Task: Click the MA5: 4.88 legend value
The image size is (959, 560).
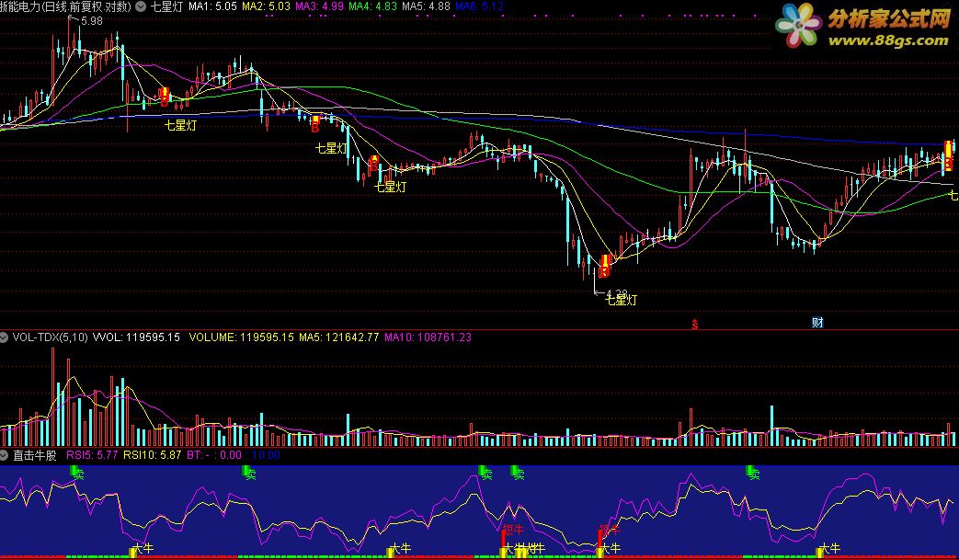Action: point(426,6)
